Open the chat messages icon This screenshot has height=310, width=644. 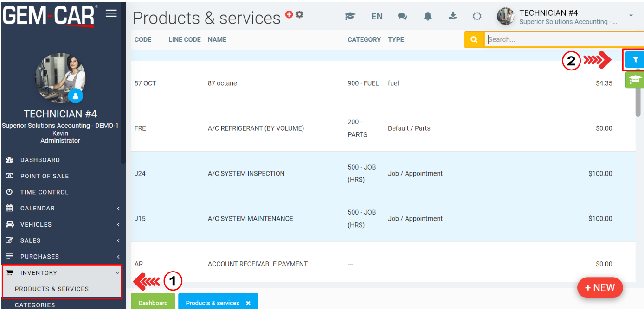402,16
